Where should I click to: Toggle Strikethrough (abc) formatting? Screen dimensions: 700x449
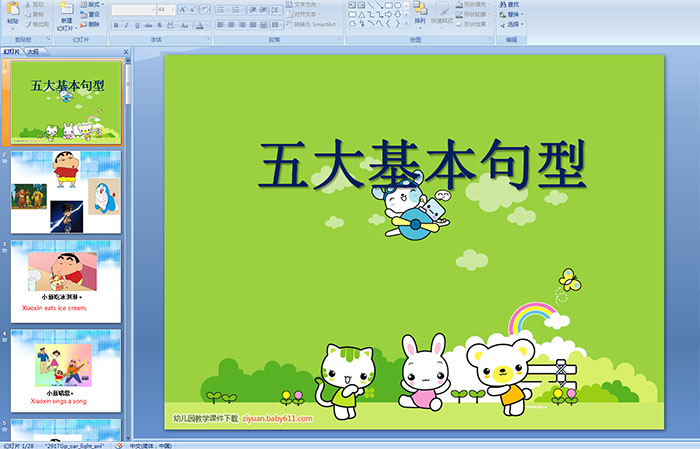point(149,25)
